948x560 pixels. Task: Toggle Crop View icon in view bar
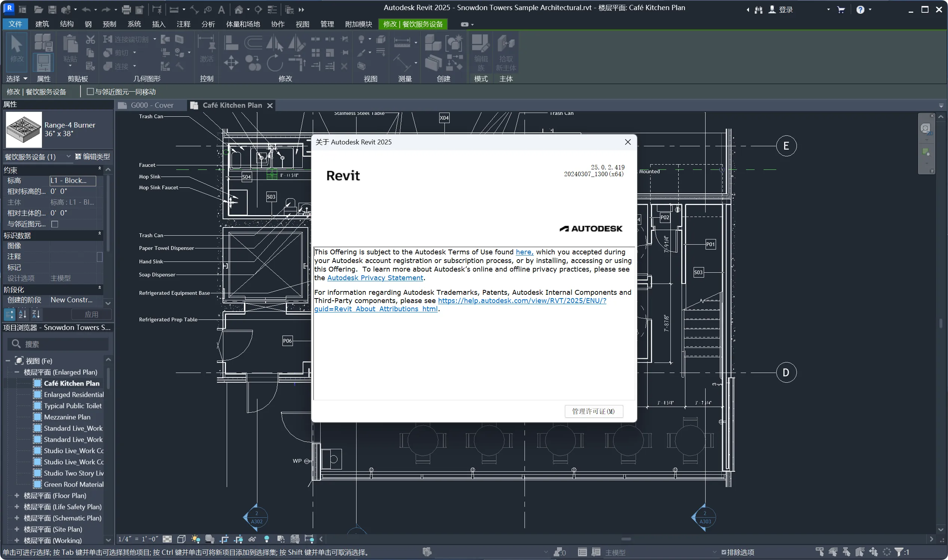pyautogui.click(x=224, y=539)
